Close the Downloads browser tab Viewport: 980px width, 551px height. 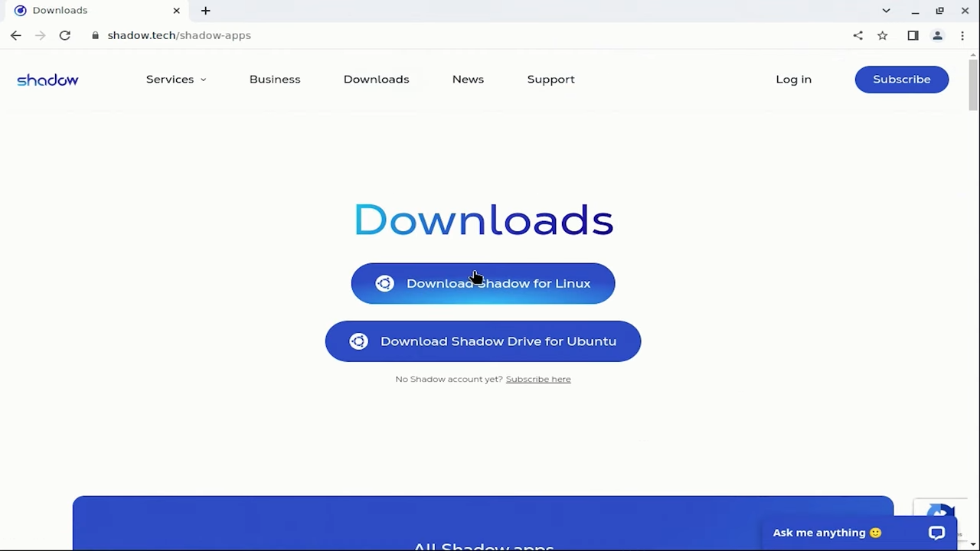click(177, 11)
